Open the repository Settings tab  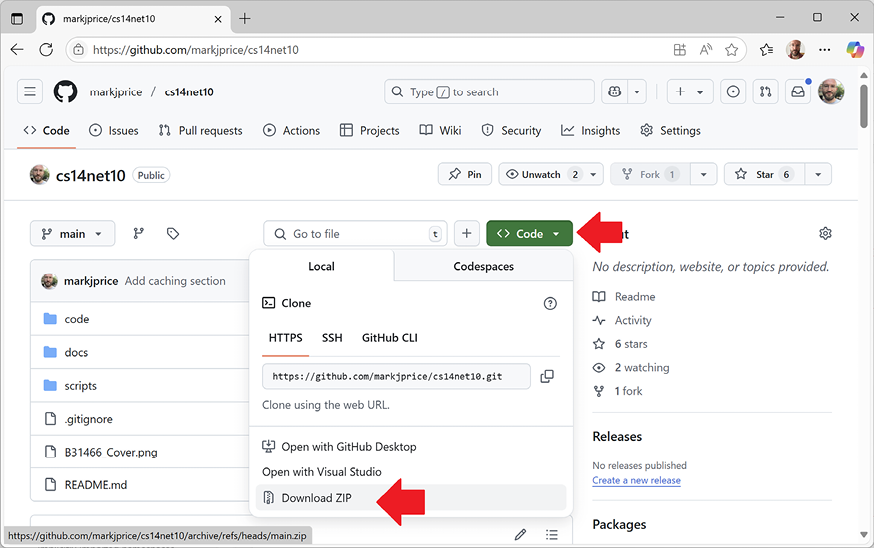click(x=671, y=130)
